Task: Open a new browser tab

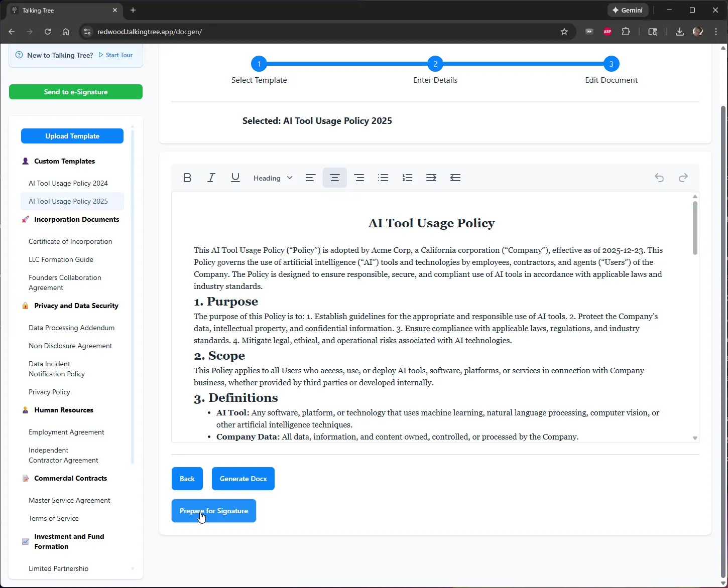Action: click(x=133, y=10)
